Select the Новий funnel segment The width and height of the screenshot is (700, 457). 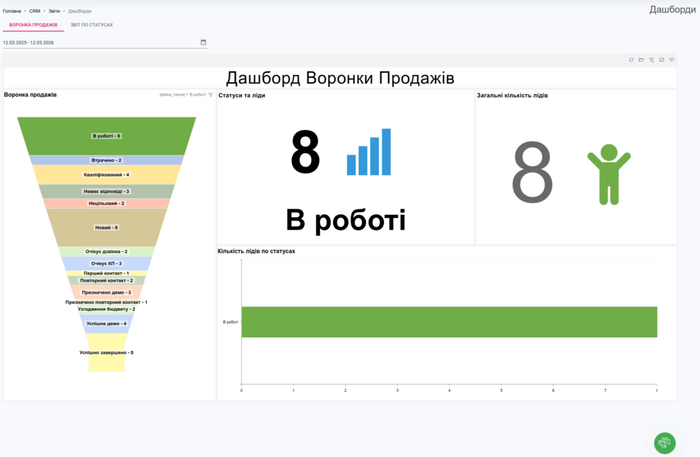click(x=106, y=227)
